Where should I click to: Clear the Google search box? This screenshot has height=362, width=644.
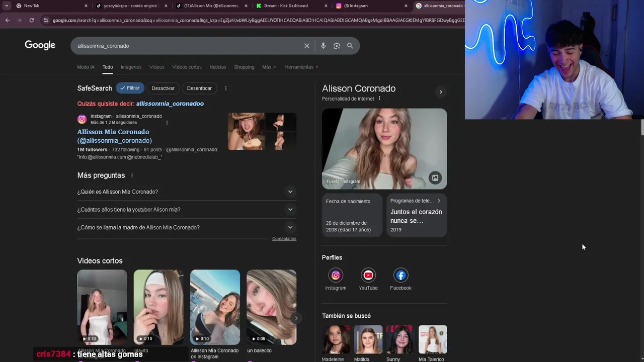pos(307,46)
